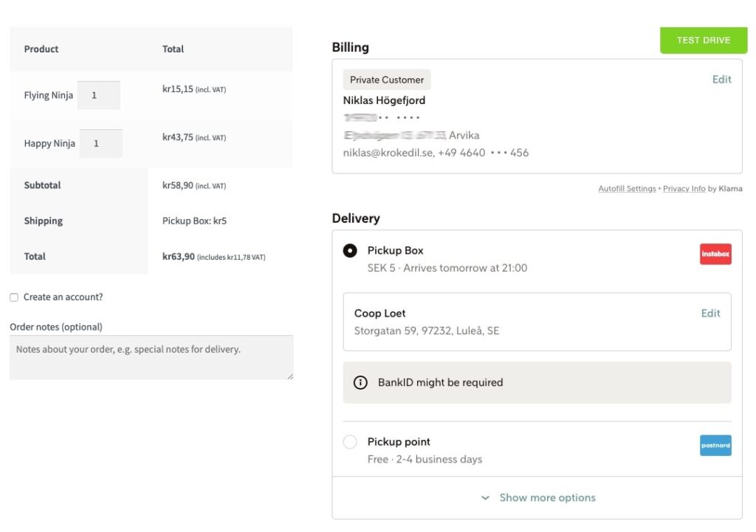The height and width of the screenshot is (532, 756).
Task: Click the green TEST DRIVE button
Action: (x=704, y=41)
